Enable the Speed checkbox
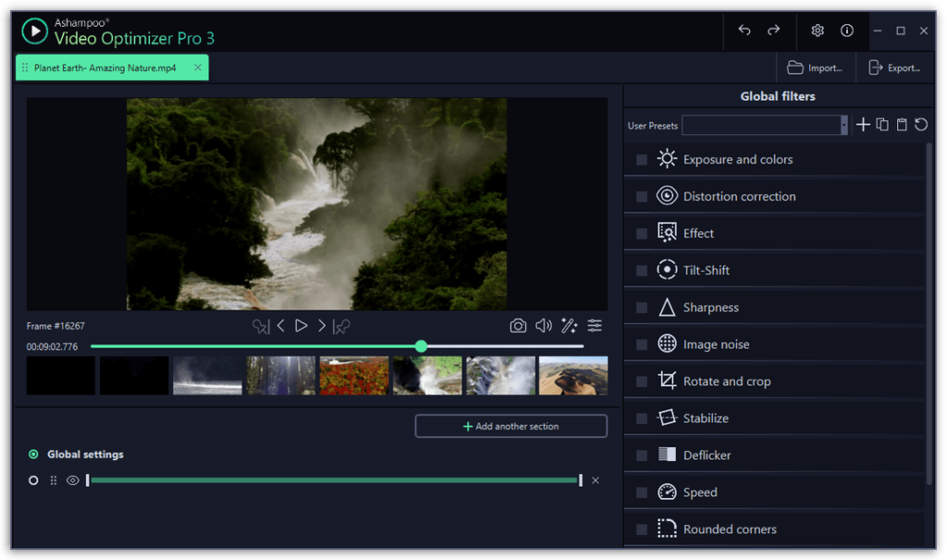The image size is (947, 560). (642, 493)
